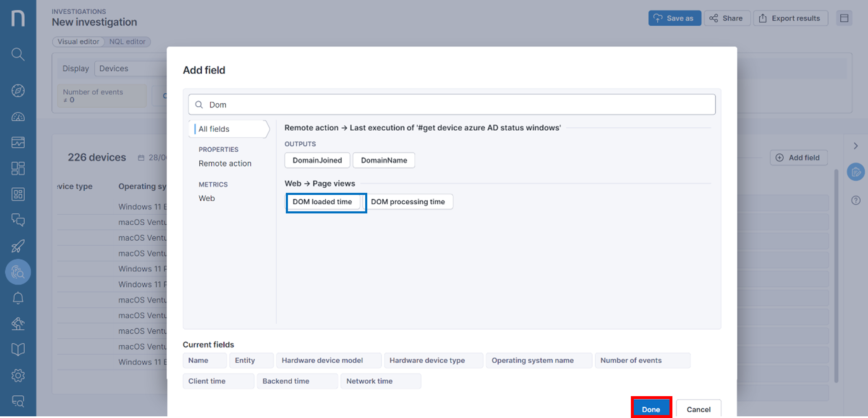Screen dimensions: 868x418
Task: Select the Investigations fingerprint icon in sidebar
Action: [18, 272]
